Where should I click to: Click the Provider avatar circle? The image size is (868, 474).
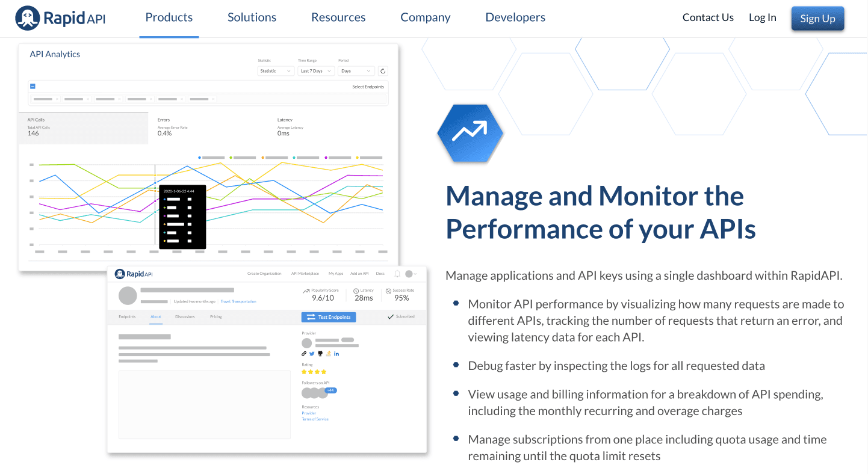(x=306, y=343)
